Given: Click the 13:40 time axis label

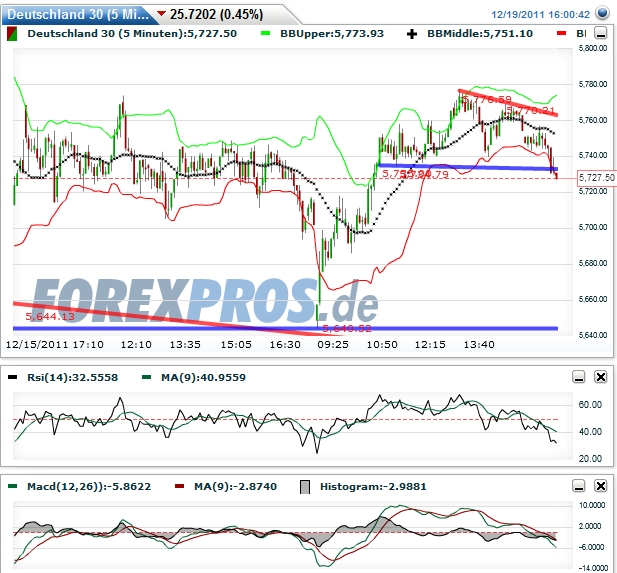Looking at the screenshot, I should pyautogui.click(x=479, y=345).
